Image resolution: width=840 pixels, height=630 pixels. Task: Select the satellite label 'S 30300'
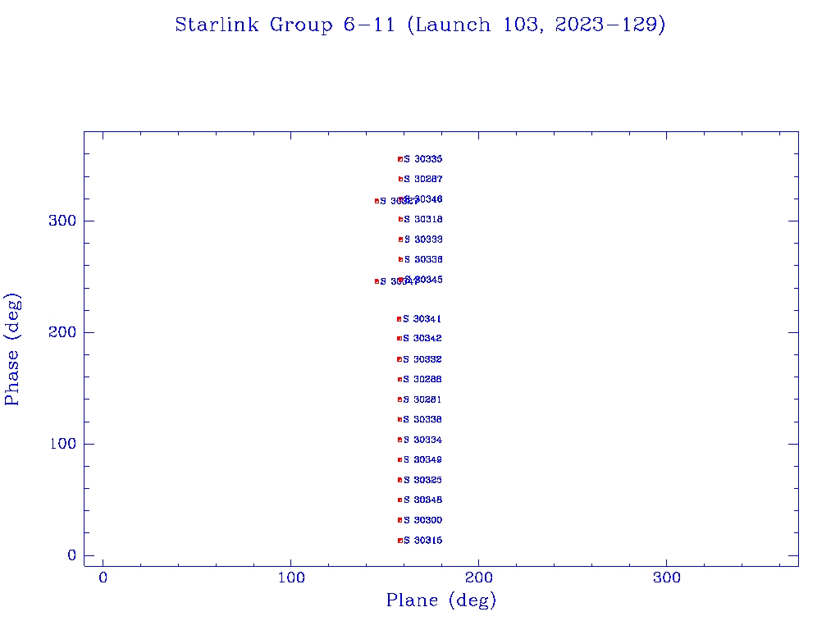(x=422, y=520)
